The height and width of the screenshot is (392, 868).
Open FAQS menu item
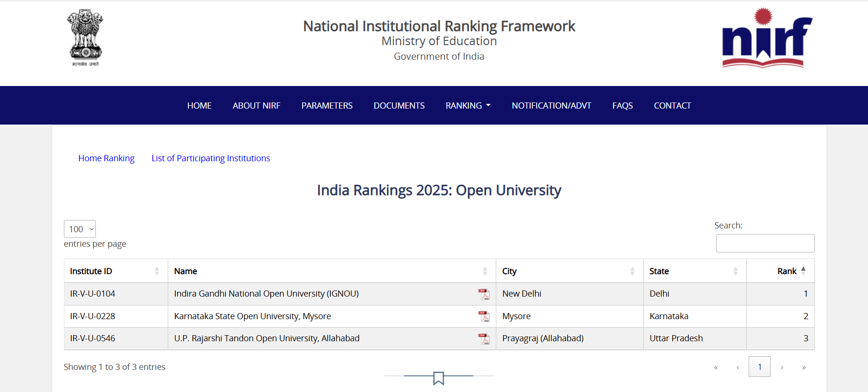[623, 106]
